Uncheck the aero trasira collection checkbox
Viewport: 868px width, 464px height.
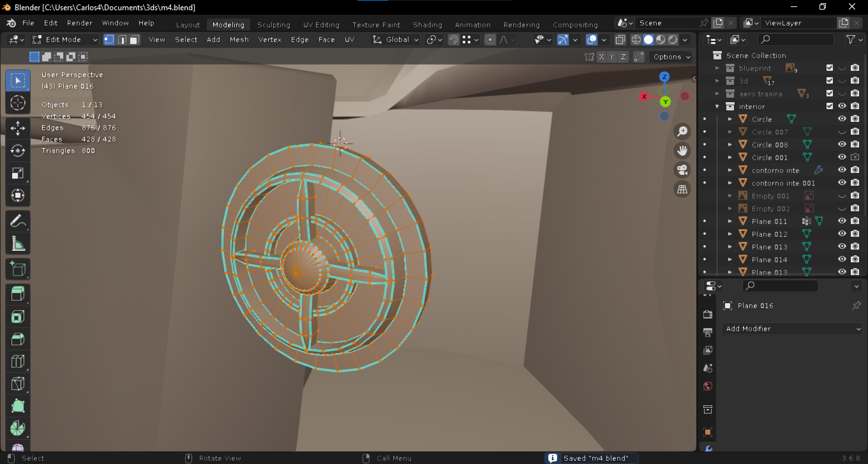830,94
